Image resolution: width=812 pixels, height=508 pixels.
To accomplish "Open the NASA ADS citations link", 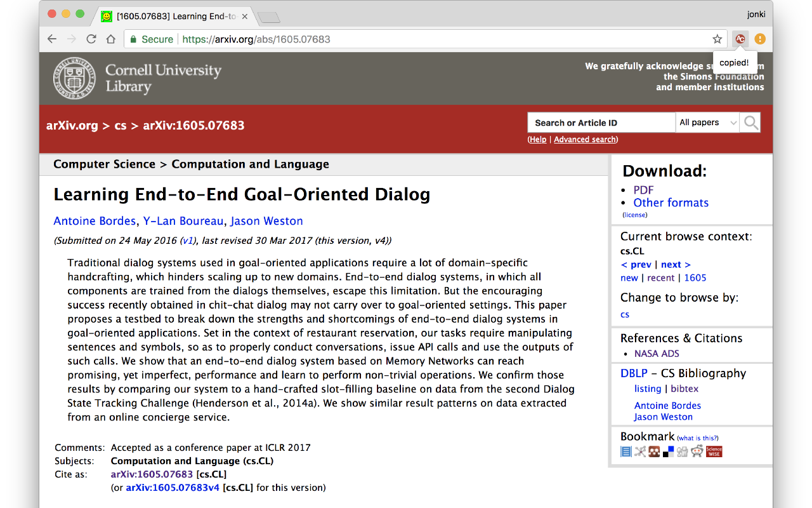I will [657, 354].
